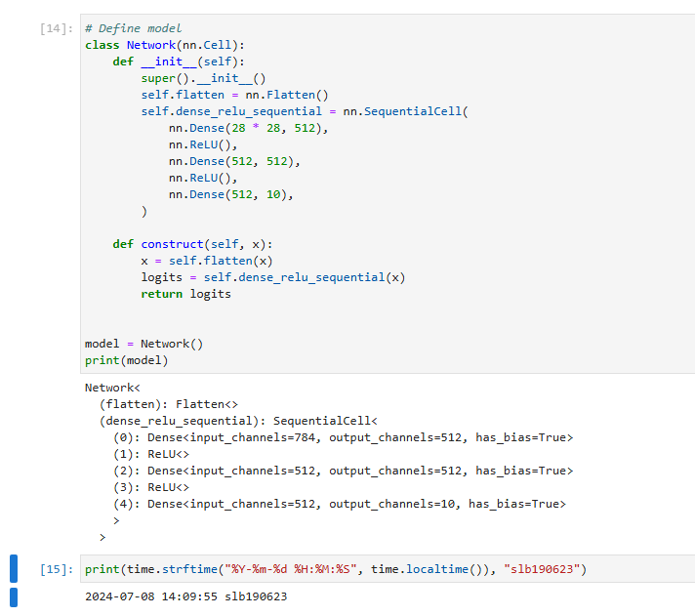Click the '(3): ReLU<>' output line
Viewport: 695px width, 616px height.
tap(150, 487)
